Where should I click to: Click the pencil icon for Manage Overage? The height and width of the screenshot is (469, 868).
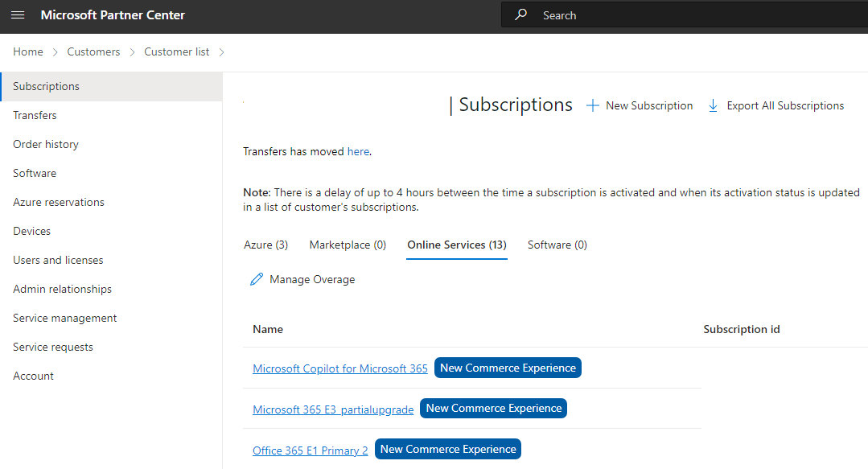257,279
